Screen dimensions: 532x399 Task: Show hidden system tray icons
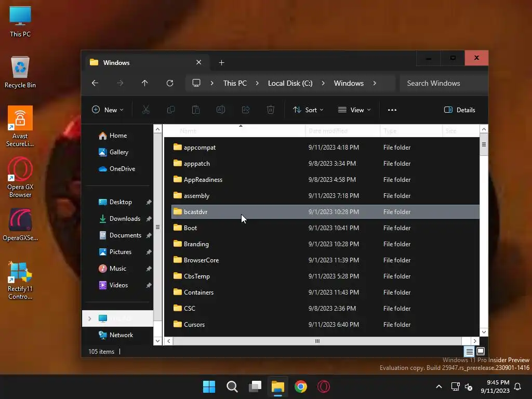[438, 387]
